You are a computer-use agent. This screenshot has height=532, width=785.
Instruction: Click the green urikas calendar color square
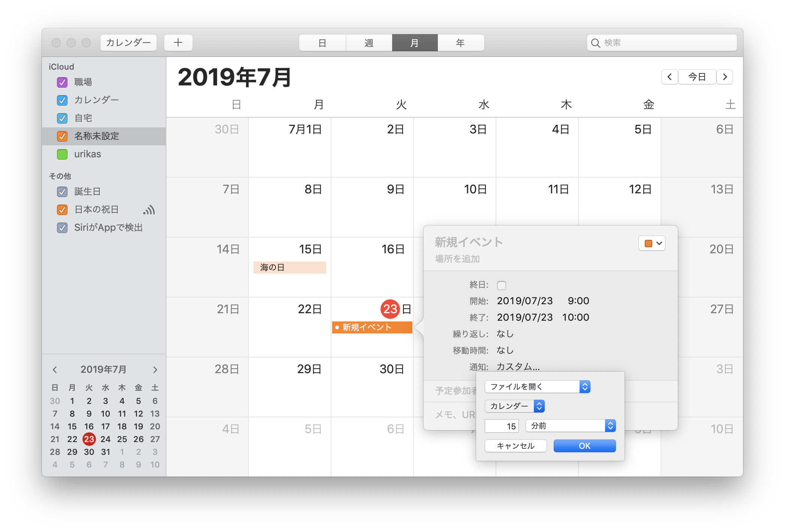pyautogui.click(x=62, y=154)
